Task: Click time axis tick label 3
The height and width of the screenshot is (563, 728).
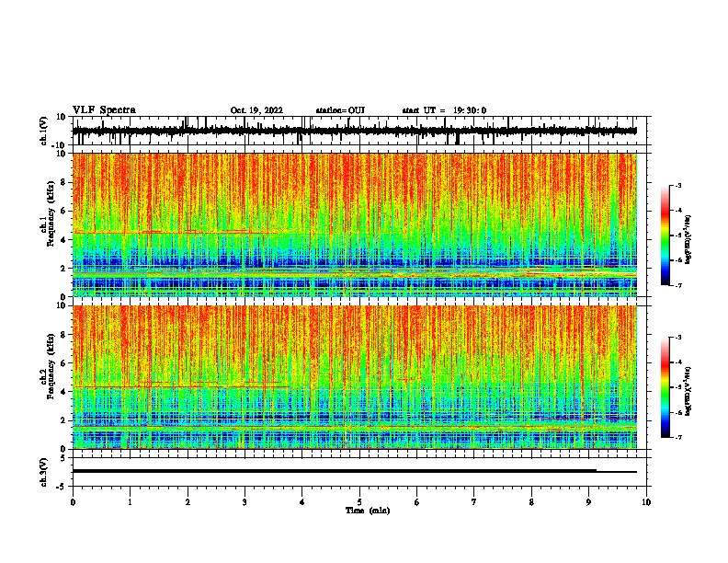Action: point(245,502)
